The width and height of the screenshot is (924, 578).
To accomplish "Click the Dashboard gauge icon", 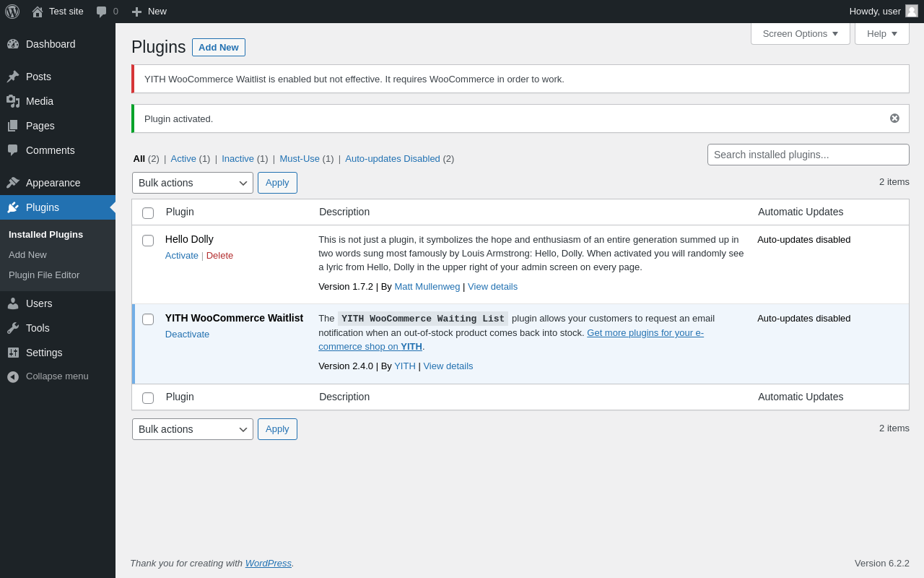I will [x=13, y=44].
